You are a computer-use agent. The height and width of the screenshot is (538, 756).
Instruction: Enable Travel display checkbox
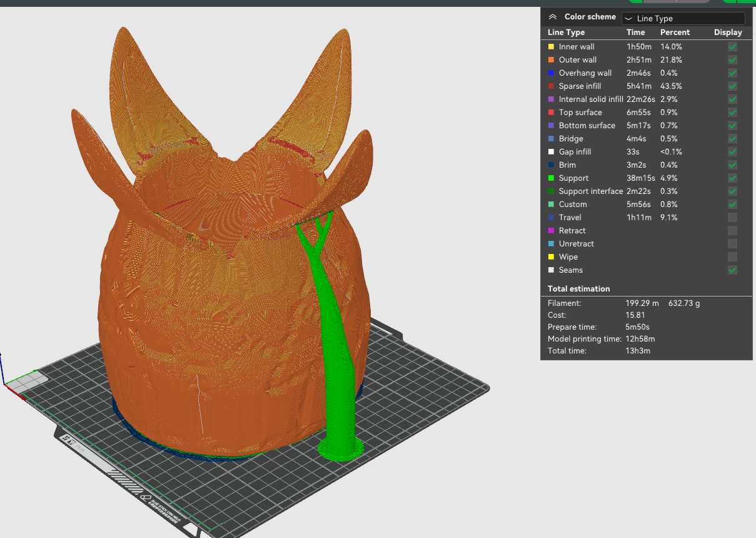pos(732,218)
